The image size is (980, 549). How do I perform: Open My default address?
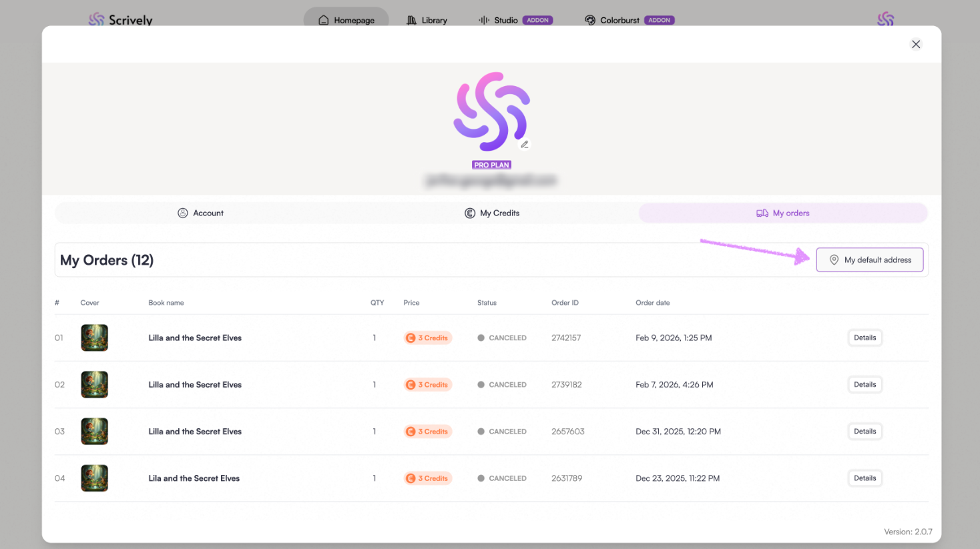870,259
